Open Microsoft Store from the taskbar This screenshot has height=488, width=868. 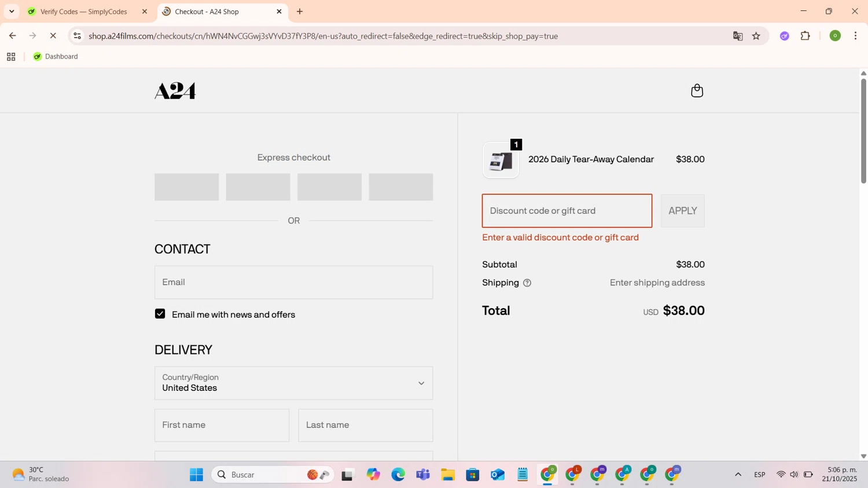click(x=473, y=475)
